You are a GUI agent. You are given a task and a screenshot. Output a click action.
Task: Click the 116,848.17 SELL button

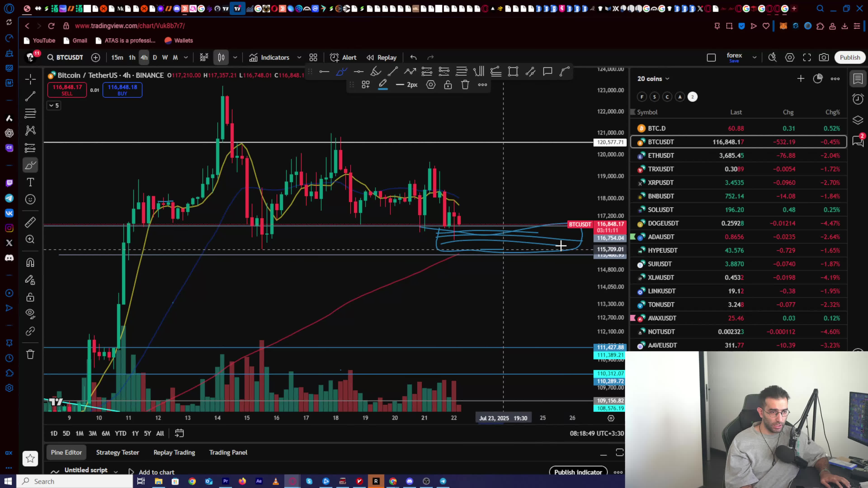(67, 90)
